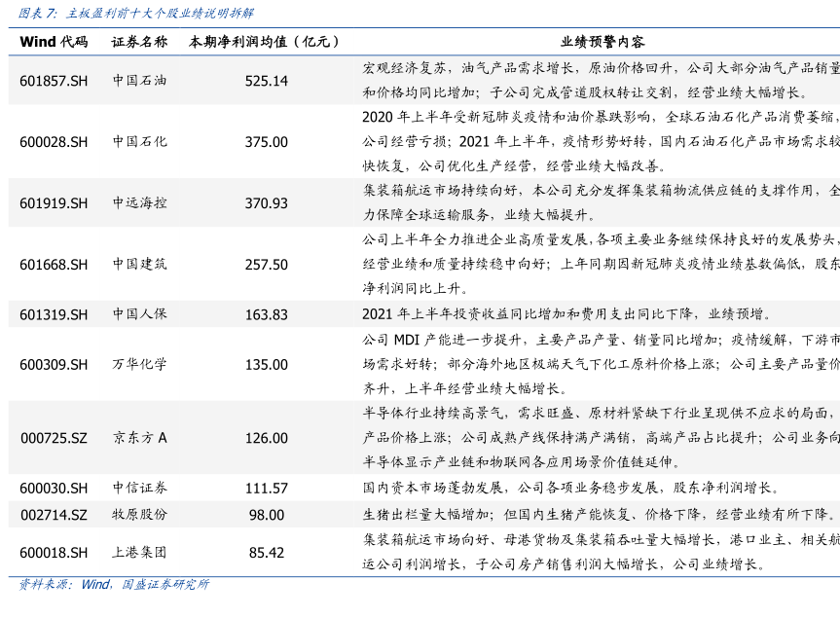The image size is (840, 618).
Task: Select the profit value 85.42
Action: pos(266,552)
